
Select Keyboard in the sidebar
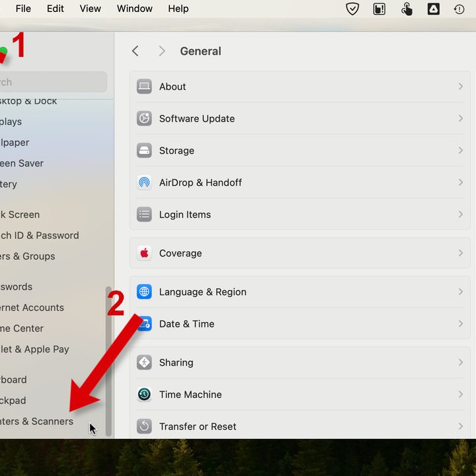coord(13,379)
